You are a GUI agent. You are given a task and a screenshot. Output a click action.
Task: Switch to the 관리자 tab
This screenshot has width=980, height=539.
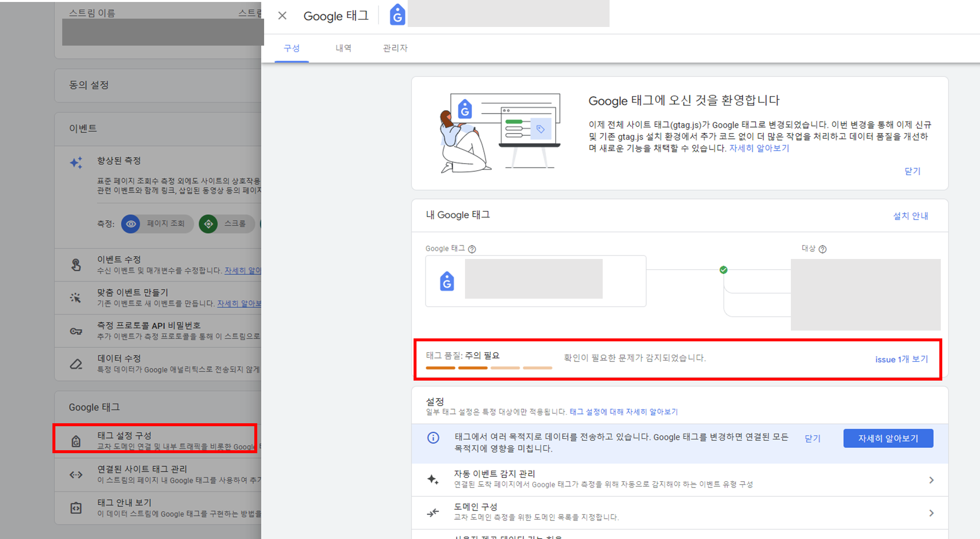[x=395, y=48]
